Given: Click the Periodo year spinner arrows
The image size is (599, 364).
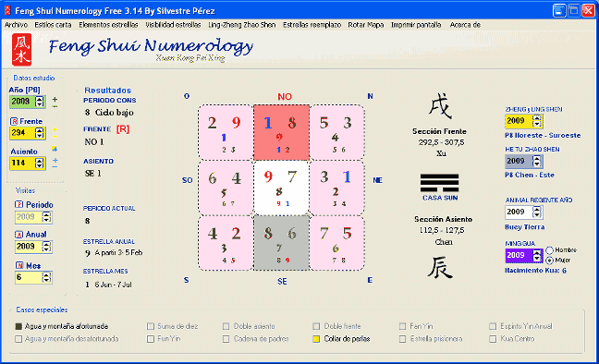Looking at the screenshot, I should (46, 217).
